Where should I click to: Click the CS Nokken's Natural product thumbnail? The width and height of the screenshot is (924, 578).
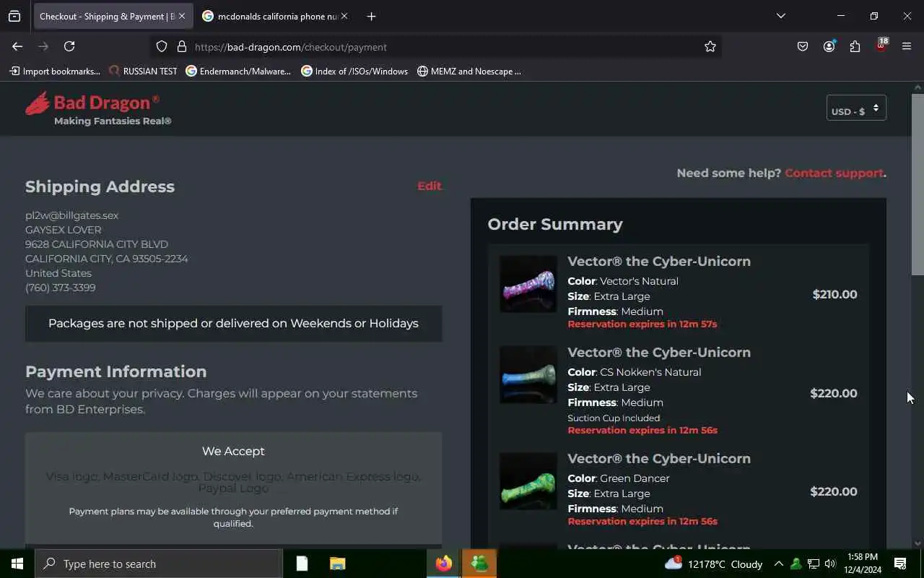pos(528,374)
